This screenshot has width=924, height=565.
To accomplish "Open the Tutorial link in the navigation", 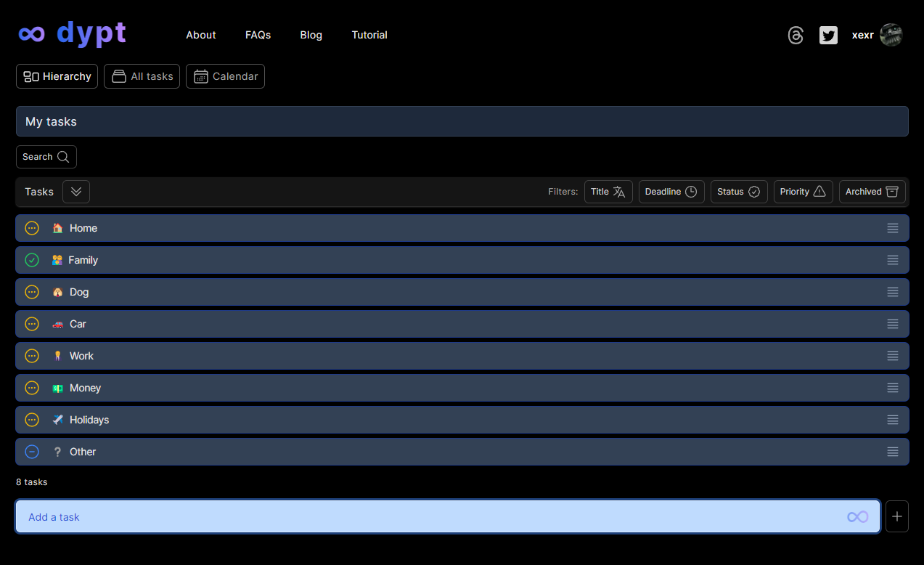I will click(x=369, y=35).
